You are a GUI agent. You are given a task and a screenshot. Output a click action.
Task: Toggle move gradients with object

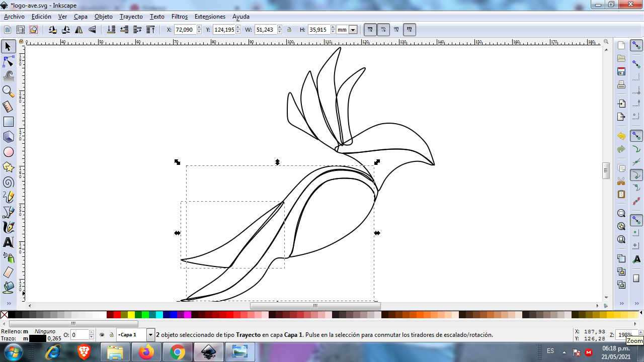396,30
